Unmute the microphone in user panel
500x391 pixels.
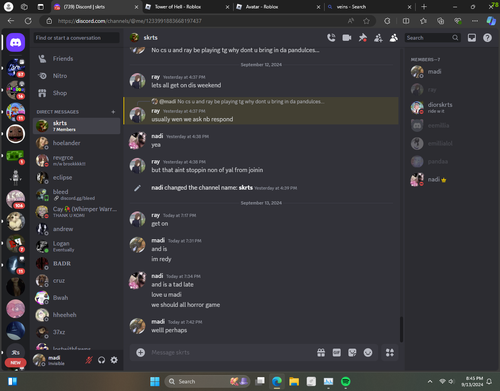point(89,360)
